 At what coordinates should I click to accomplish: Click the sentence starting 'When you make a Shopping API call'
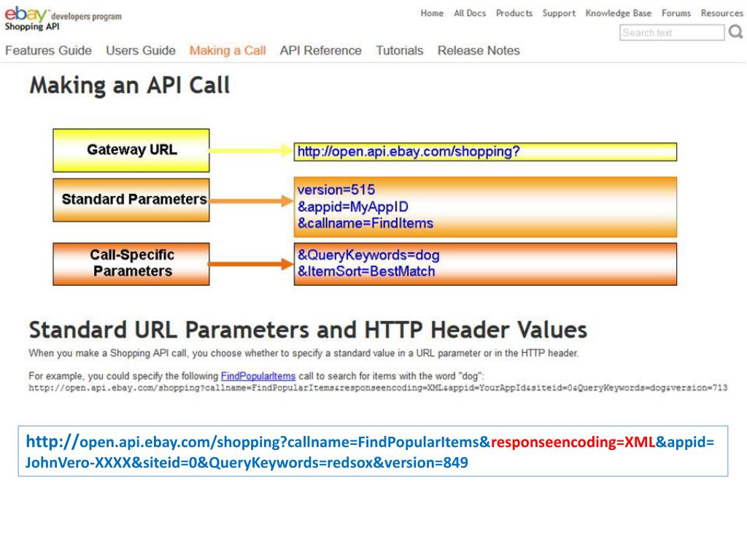[x=303, y=354]
